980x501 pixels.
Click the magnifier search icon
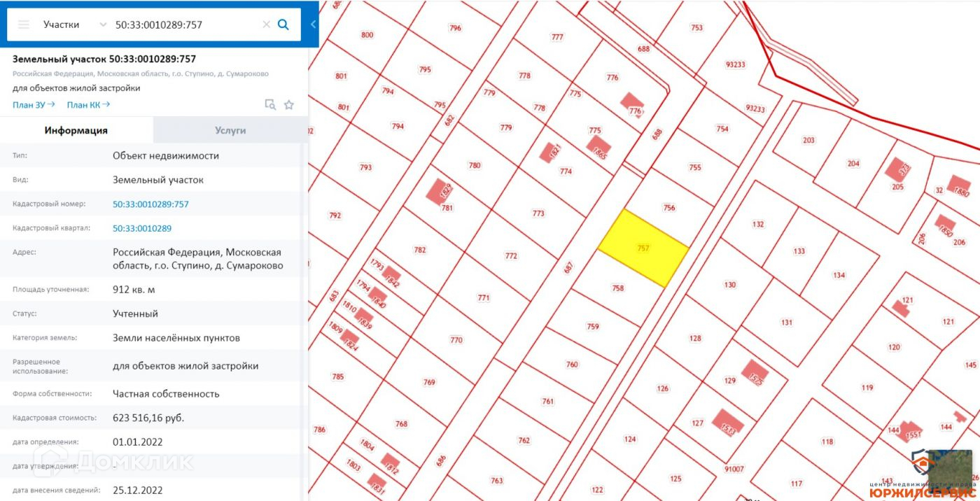coord(283,24)
